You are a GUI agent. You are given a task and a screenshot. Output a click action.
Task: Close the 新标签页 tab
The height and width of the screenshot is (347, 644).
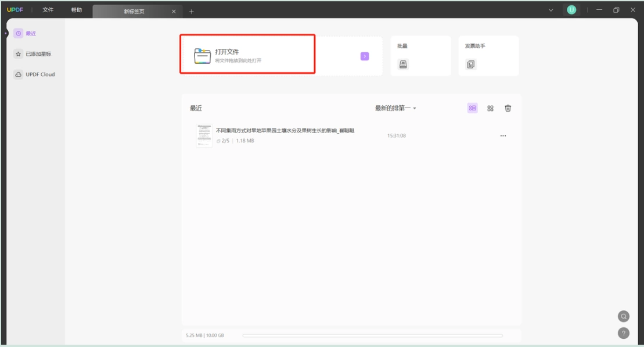[x=174, y=12]
